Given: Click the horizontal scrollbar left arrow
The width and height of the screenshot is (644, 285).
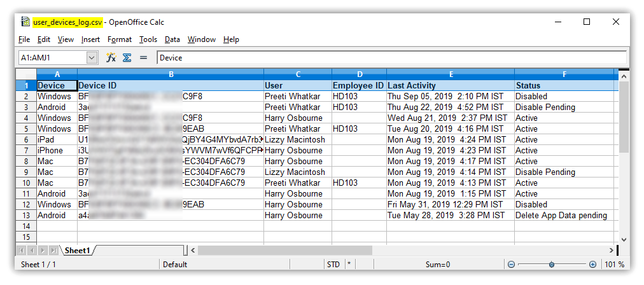Looking at the screenshot, I should [193, 250].
